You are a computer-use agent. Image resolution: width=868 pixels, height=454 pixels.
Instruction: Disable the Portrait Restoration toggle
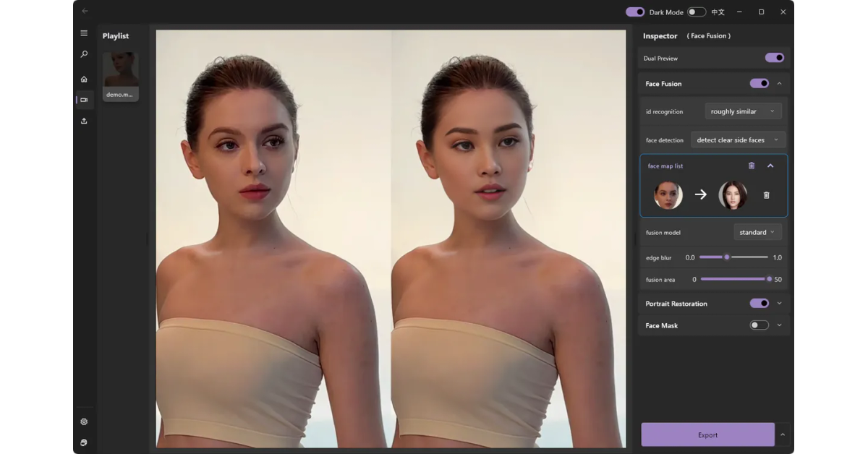tap(759, 303)
